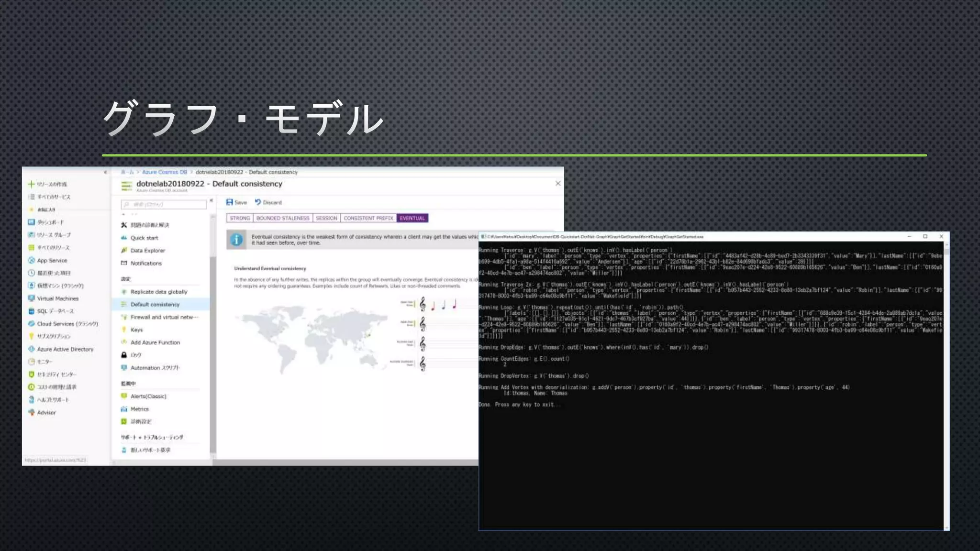Select CONSISTENT PREFIX consistency option
Screen dimensions: 980x551
tap(368, 218)
